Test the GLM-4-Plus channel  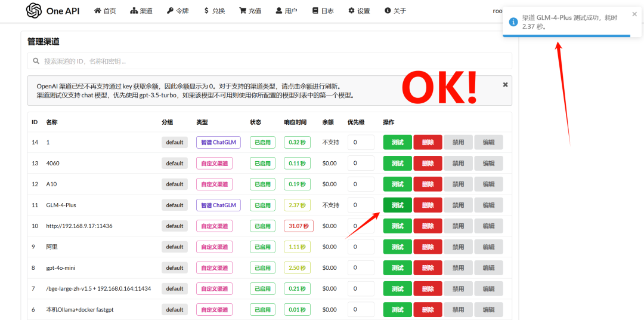pyautogui.click(x=397, y=205)
